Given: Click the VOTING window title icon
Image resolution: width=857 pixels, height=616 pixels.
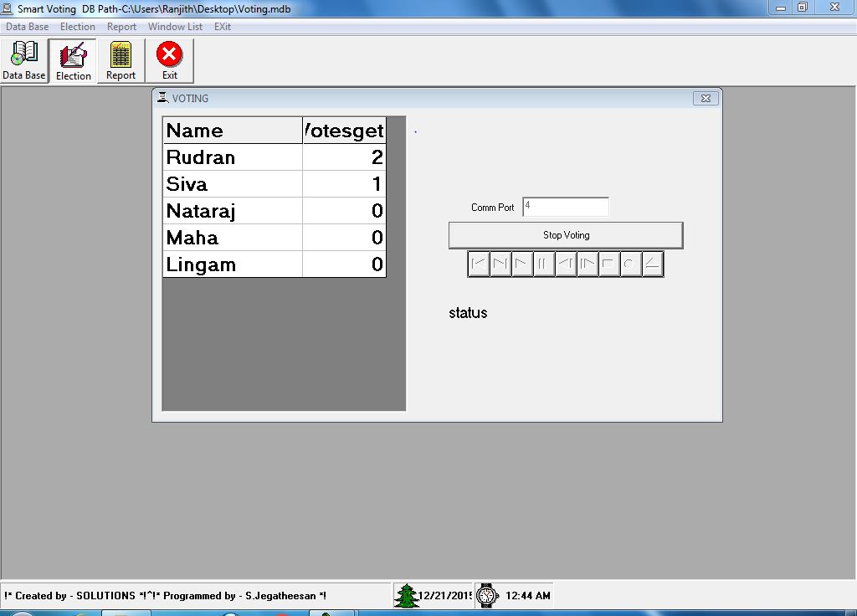Looking at the screenshot, I should click(162, 98).
